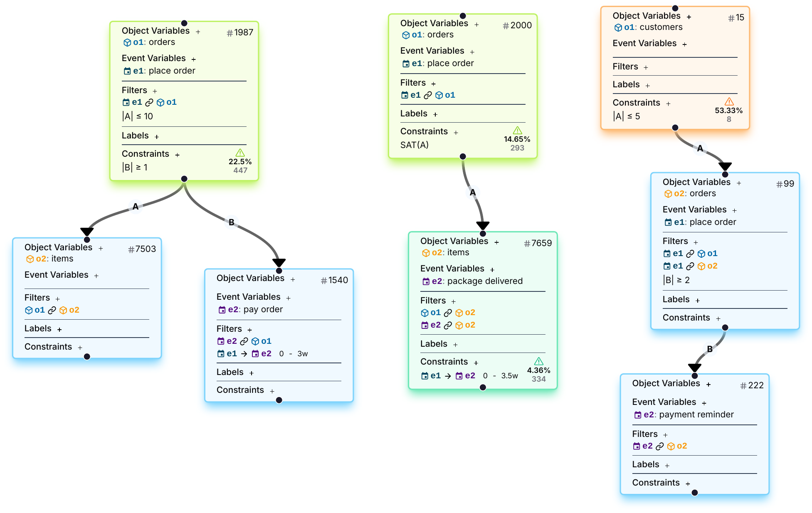
Task: Click SAT(A) constraint in node #2000
Action: pyautogui.click(x=414, y=145)
